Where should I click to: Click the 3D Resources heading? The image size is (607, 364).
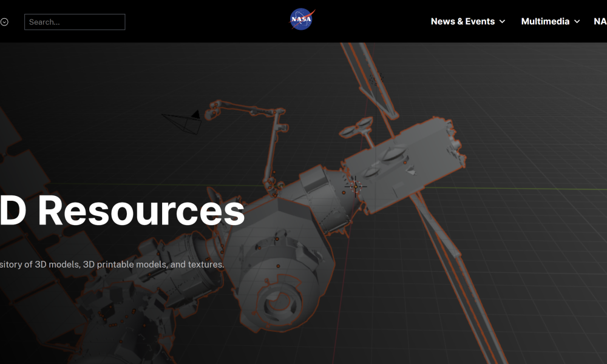pyautogui.click(x=121, y=211)
